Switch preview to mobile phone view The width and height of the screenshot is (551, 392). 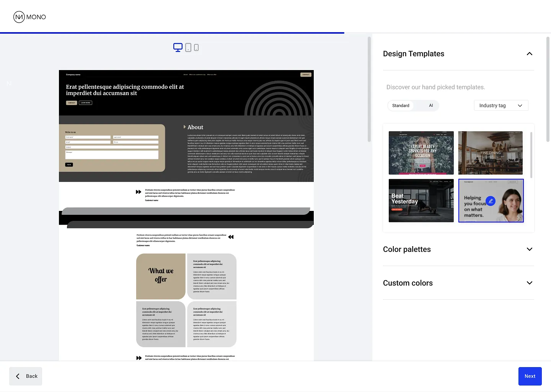[196, 47]
